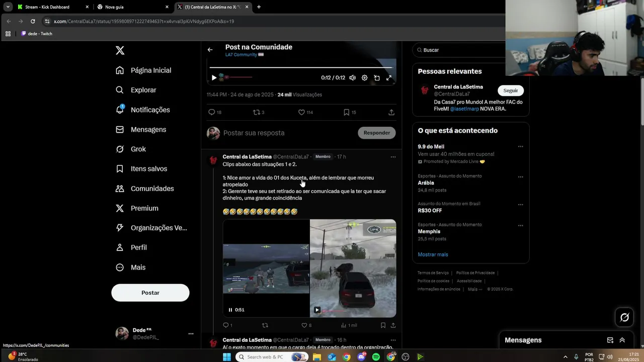This screenshot has height=362, width=644.
Task: Open account options dots next to Dede
Action: pos(191,334)
